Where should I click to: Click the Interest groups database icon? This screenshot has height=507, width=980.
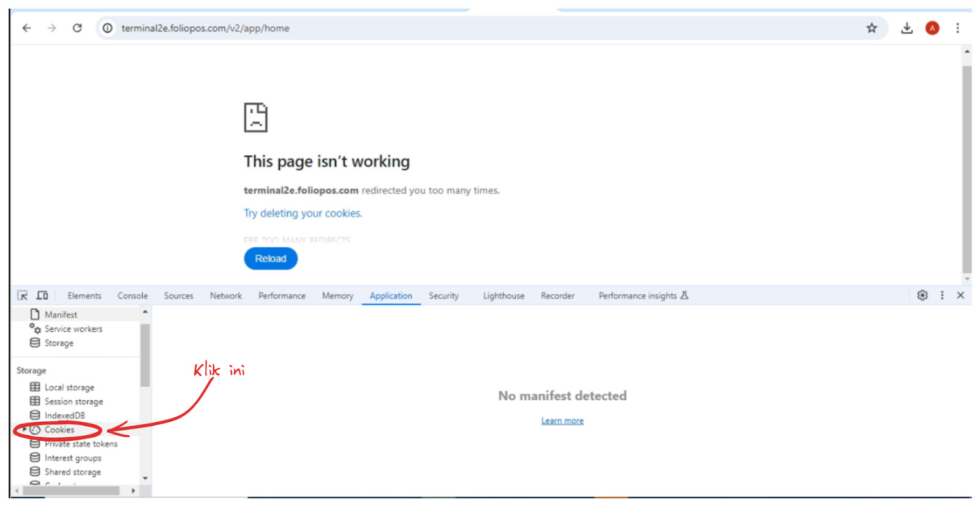(x=35, y=457)
